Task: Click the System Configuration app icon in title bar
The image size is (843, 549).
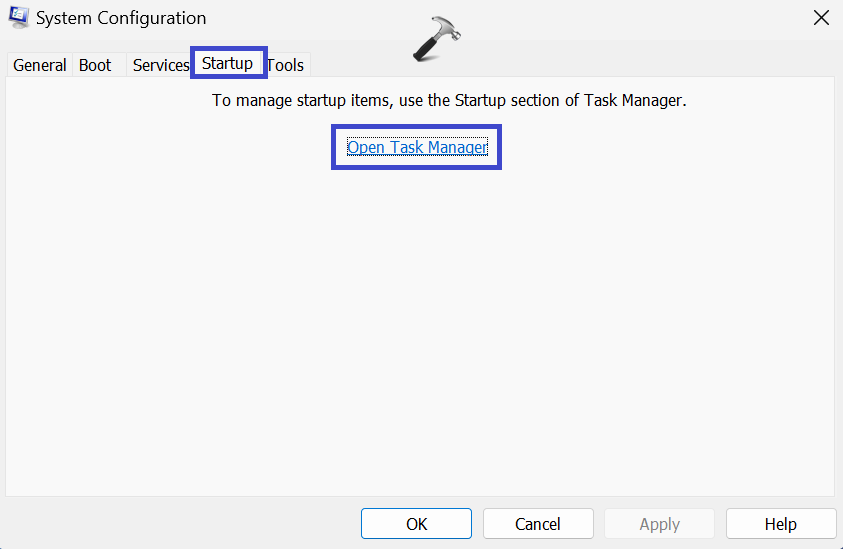Action: click(19, 18)
